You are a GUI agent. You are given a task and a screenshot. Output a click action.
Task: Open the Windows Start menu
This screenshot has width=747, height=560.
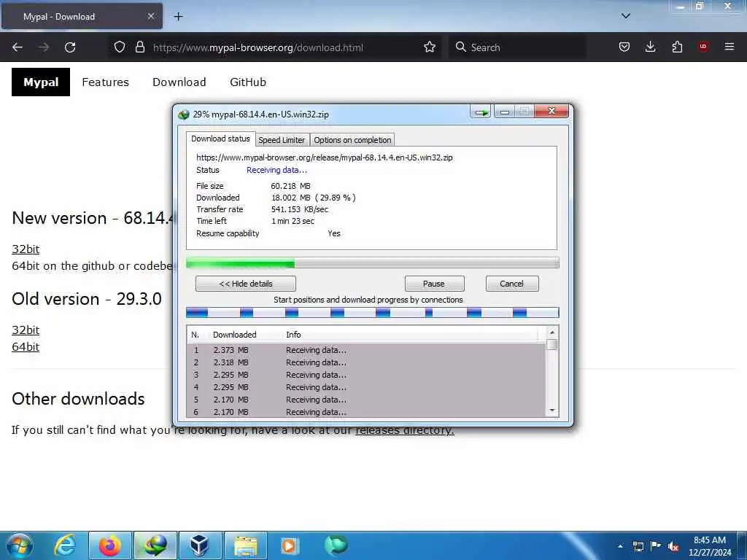(x=20, y=545)
